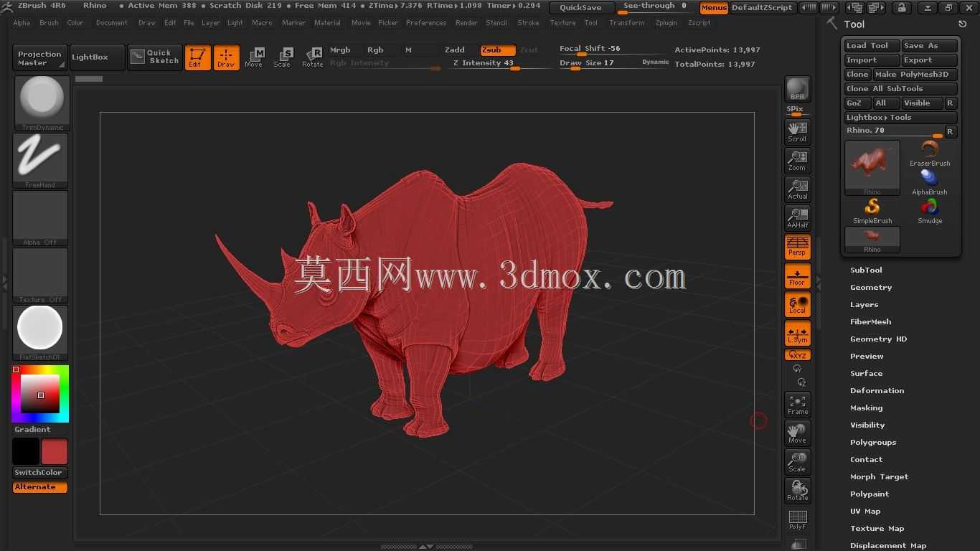Click the Quick Sketch icon

point(155,57)
